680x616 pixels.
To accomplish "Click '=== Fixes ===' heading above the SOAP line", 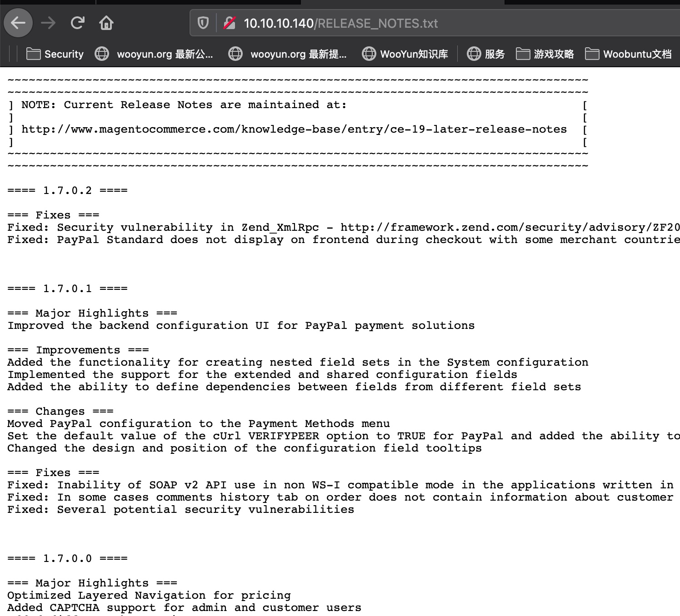I will coord(53,473).
